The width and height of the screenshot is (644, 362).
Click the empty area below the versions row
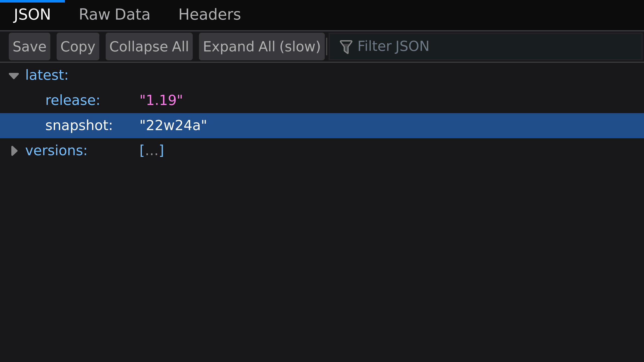(322, 251)
